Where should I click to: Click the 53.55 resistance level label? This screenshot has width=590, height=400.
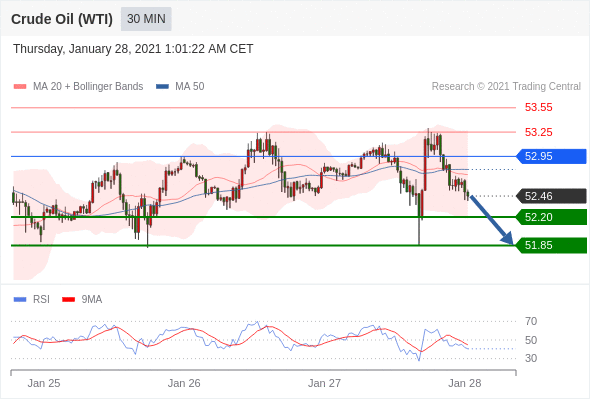click(538, 108)
